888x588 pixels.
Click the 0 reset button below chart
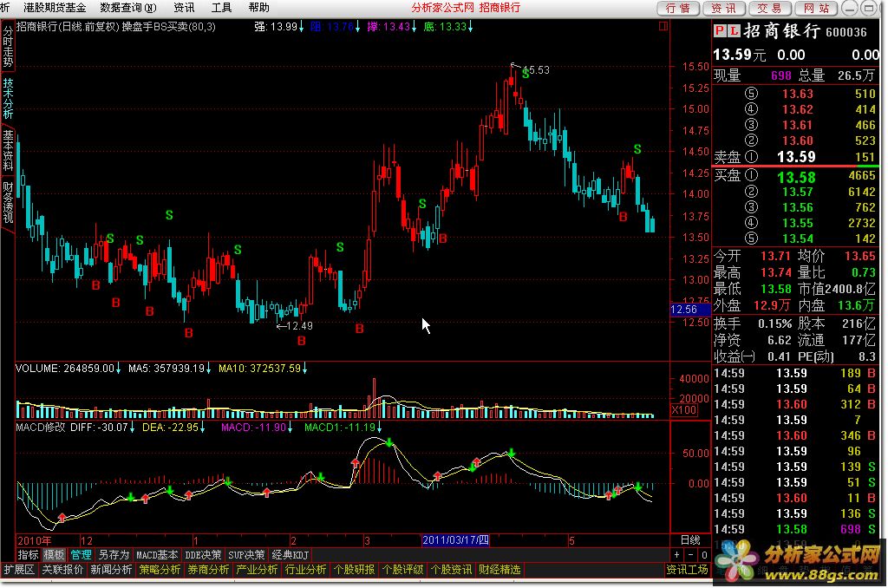click(x=704, y=555)
